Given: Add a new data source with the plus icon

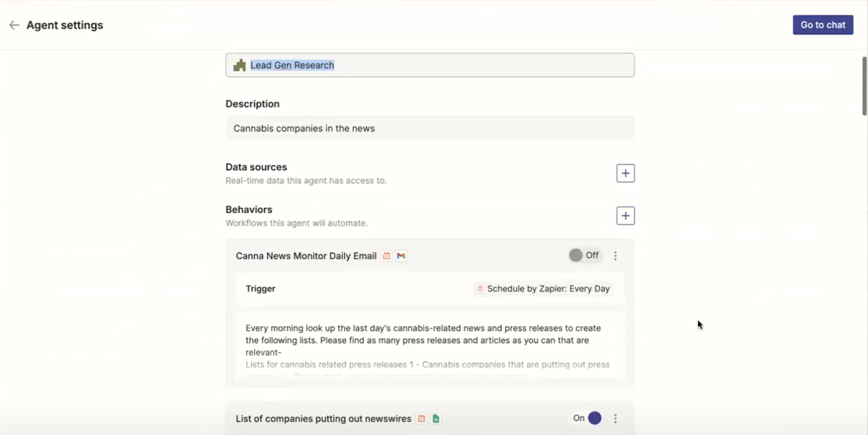Looking at the screenshot, I should [625, 173].
